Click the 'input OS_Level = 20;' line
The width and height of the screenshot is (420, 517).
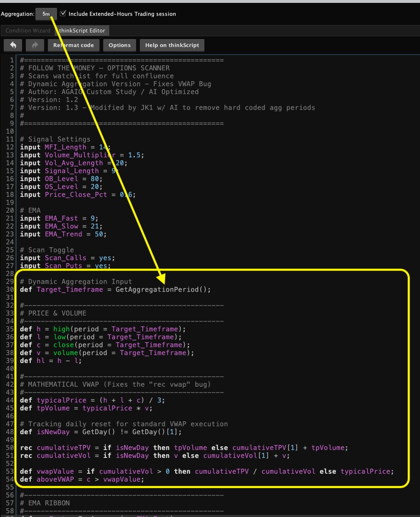tap(61, 187)
